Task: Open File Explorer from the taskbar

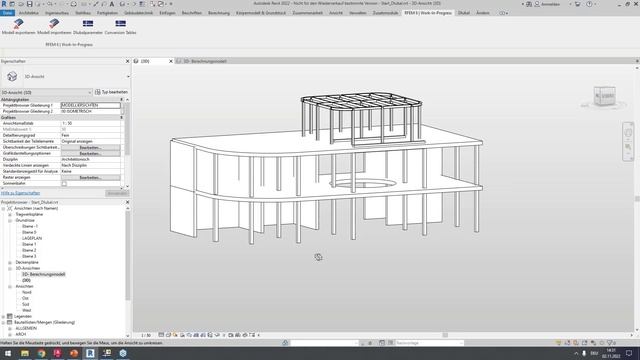Action: pyautogui.click(x=25, y=353)
